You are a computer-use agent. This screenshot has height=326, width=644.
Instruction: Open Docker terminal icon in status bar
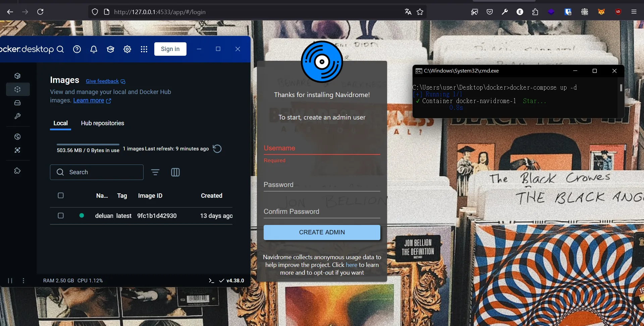tap(211, 281)
